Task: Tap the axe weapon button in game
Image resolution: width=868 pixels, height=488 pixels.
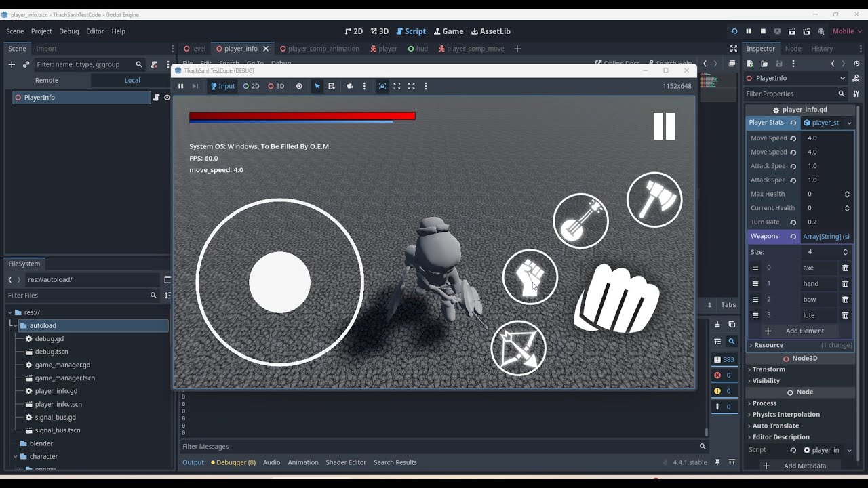Action: click(654, 200)
